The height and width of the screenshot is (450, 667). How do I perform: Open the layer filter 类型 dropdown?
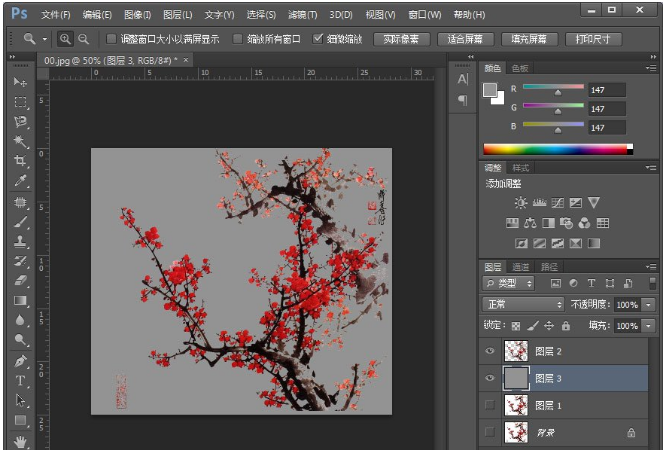click(509, 284)
